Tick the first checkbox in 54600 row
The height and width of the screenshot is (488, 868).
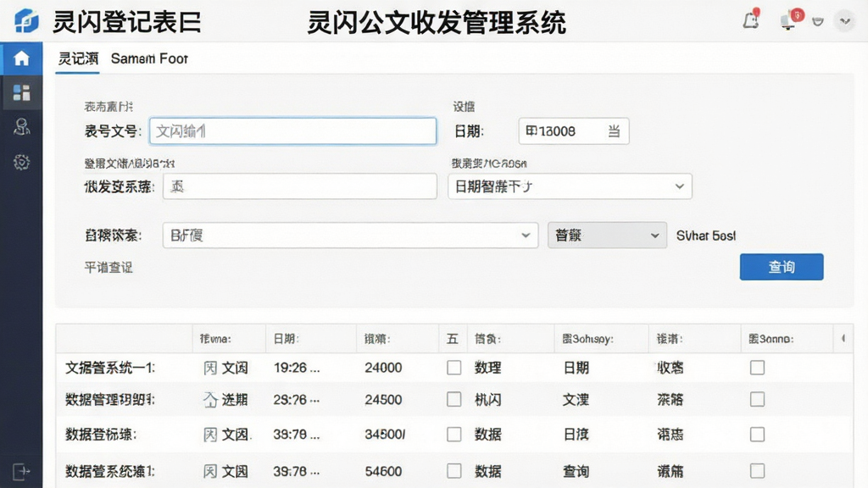point(454,471)
